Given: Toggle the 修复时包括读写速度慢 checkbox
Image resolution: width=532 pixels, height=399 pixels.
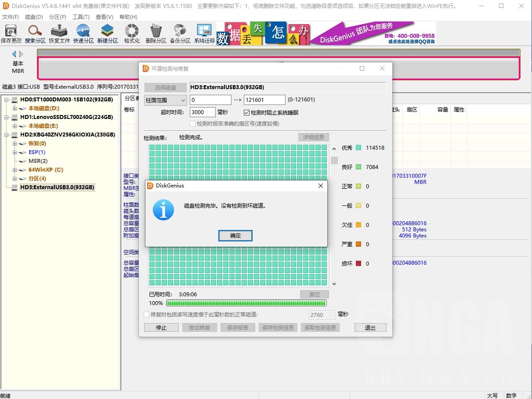Looking at the screenshot, I should (147, 315).
